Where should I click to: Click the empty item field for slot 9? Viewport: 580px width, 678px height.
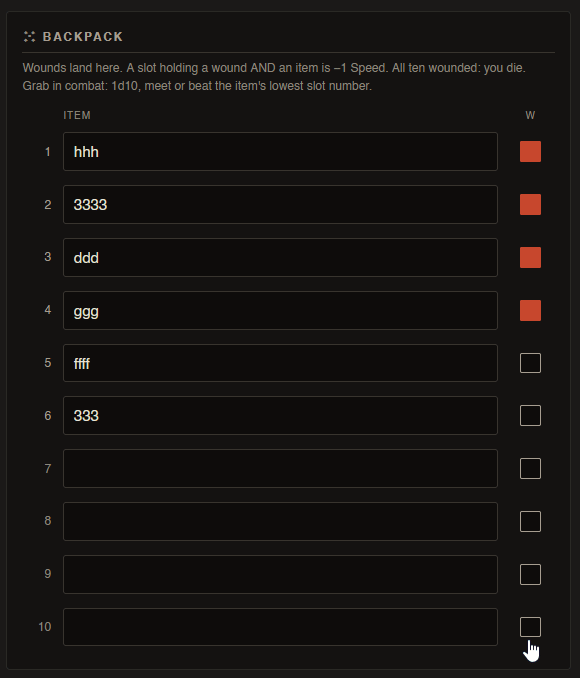[280, 574]
